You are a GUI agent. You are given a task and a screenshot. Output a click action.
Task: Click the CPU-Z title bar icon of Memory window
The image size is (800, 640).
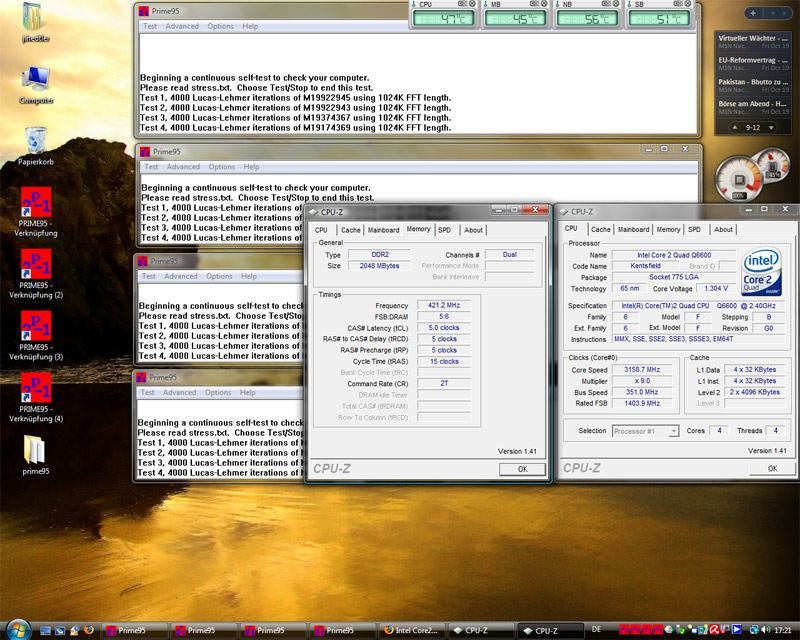[x=313, y=212]
